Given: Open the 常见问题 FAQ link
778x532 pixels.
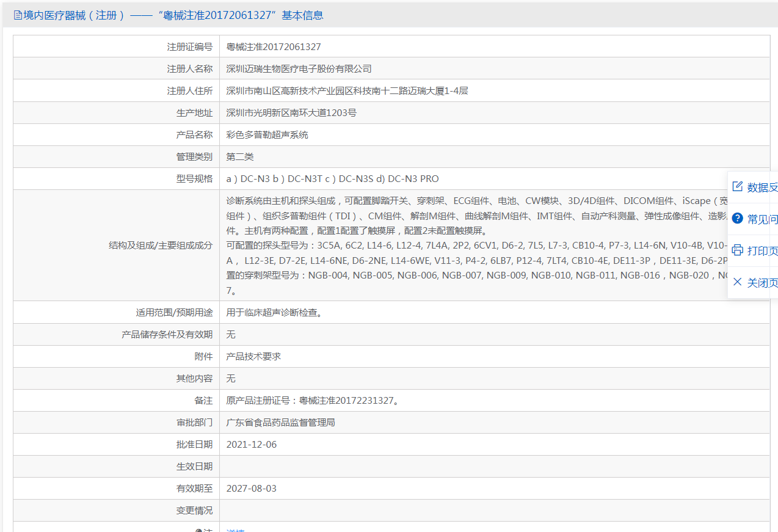Looking at the screenshot, I should (762, 219).
